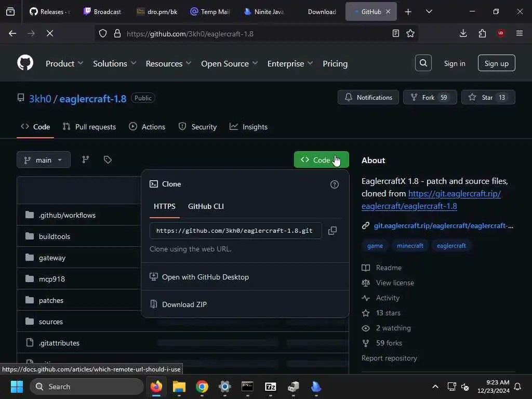Image resolution: width=532 pixels, height=399 pixels.
Task: Open the Readme link in About
Action: click(x=389, y=268)
